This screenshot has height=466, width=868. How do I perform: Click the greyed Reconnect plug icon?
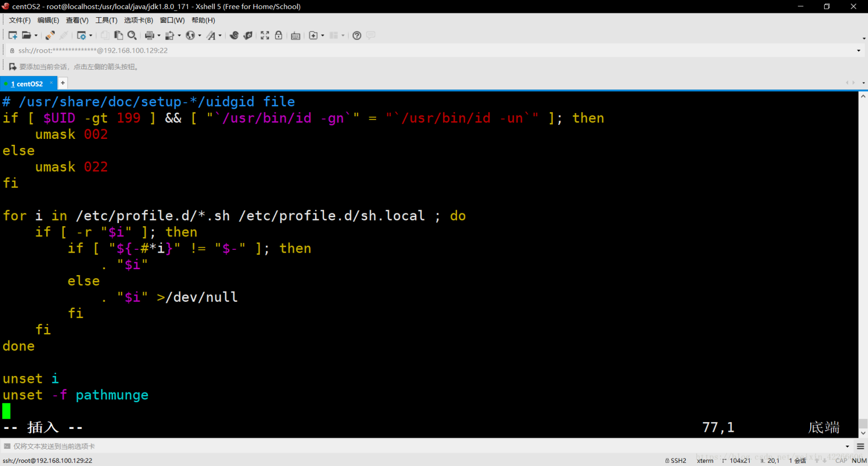[64, 35]
